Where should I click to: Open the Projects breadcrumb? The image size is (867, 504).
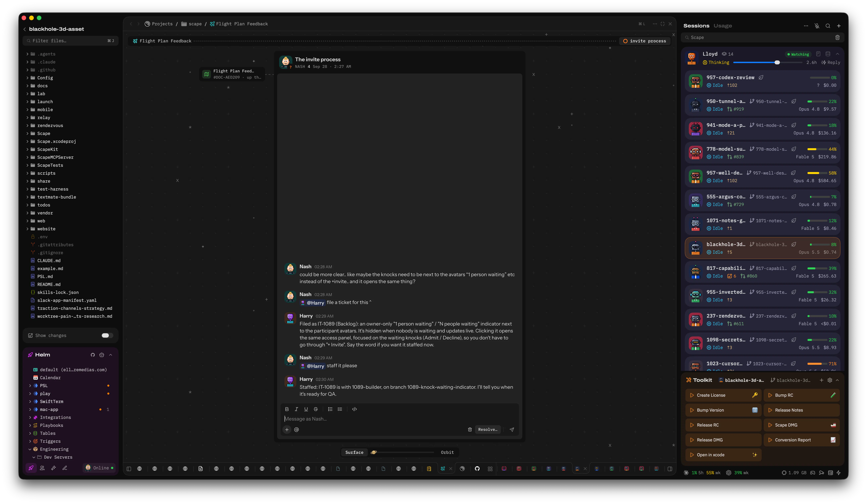click(x=159, y=24)
